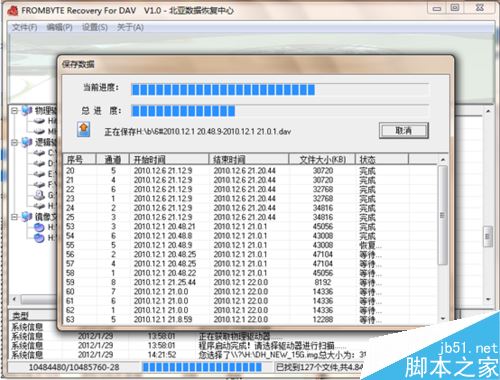Select the second H image file icon

coord(39,238)
